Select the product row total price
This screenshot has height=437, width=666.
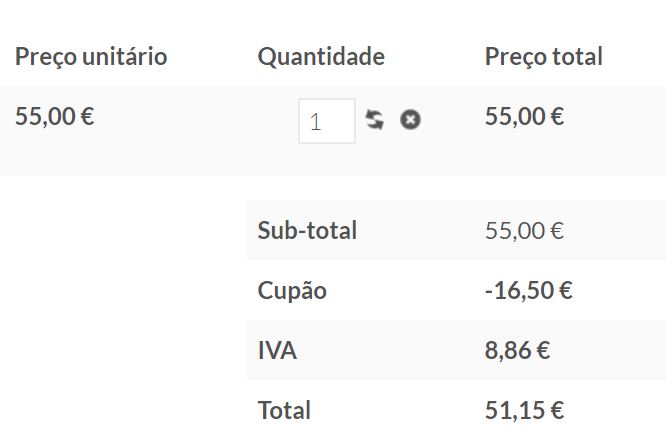point(525,116)
